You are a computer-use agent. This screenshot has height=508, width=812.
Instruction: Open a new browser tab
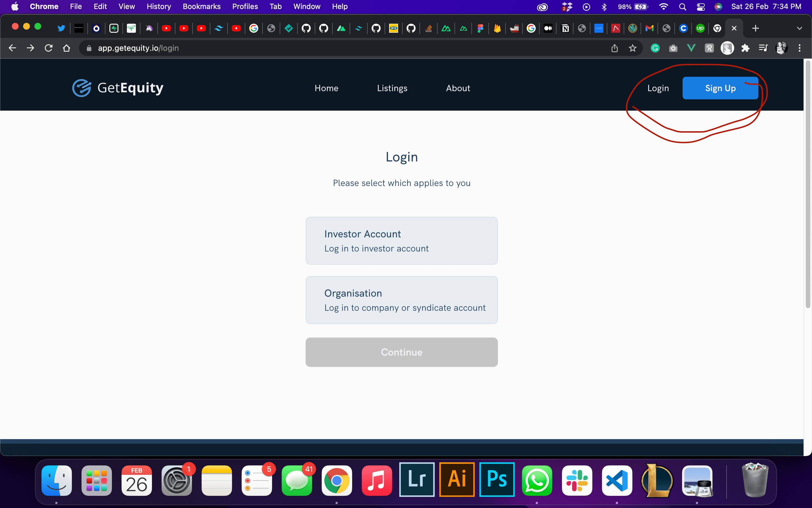(x=756, y=28)
